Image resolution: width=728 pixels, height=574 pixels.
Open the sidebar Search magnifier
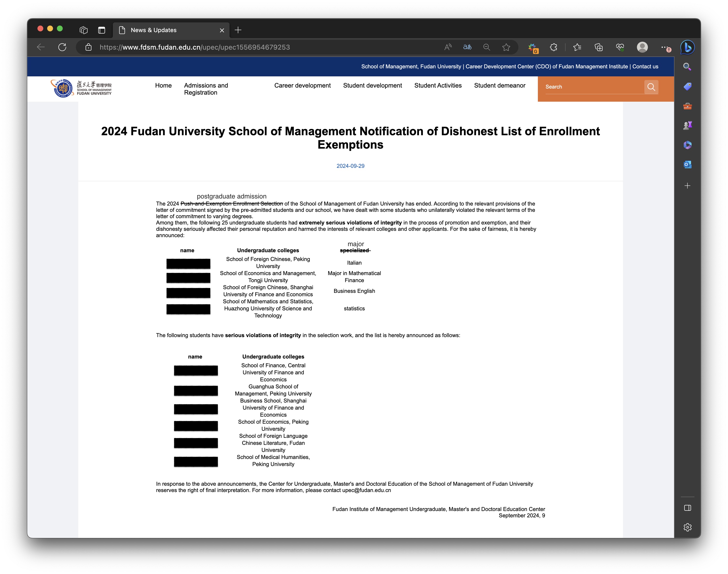pos(687,67)
